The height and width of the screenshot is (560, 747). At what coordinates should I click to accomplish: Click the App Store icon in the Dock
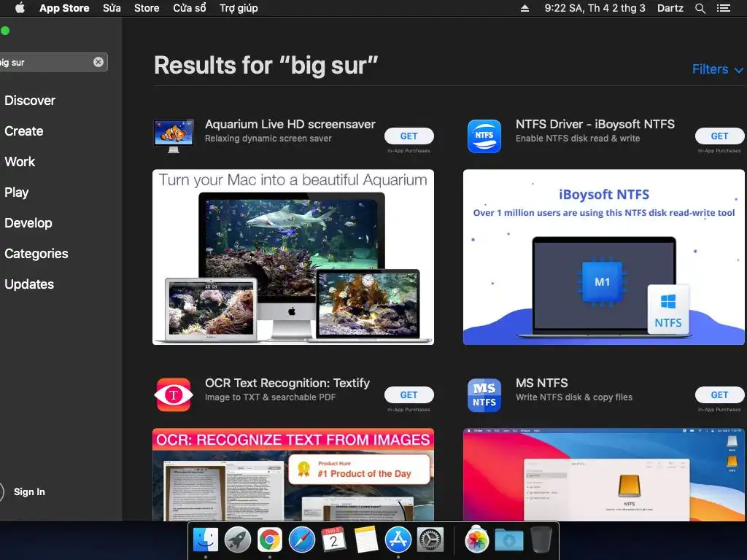tap(398, 540)
